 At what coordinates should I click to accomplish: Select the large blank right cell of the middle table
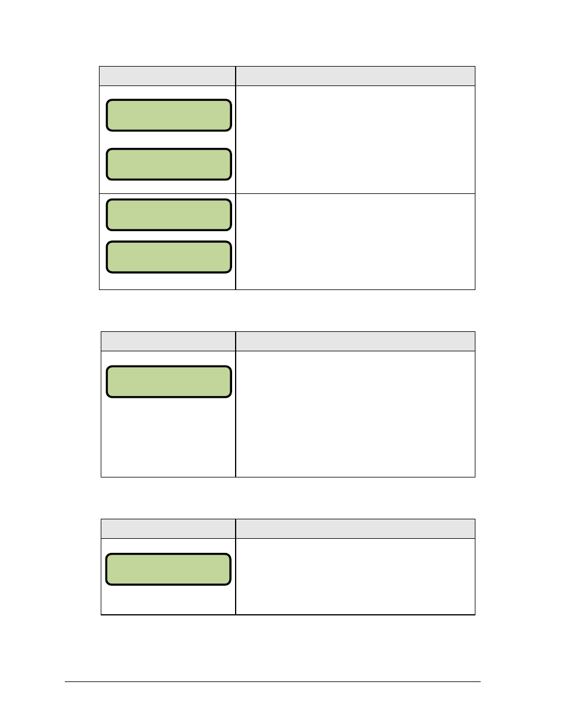click(355, 414)
